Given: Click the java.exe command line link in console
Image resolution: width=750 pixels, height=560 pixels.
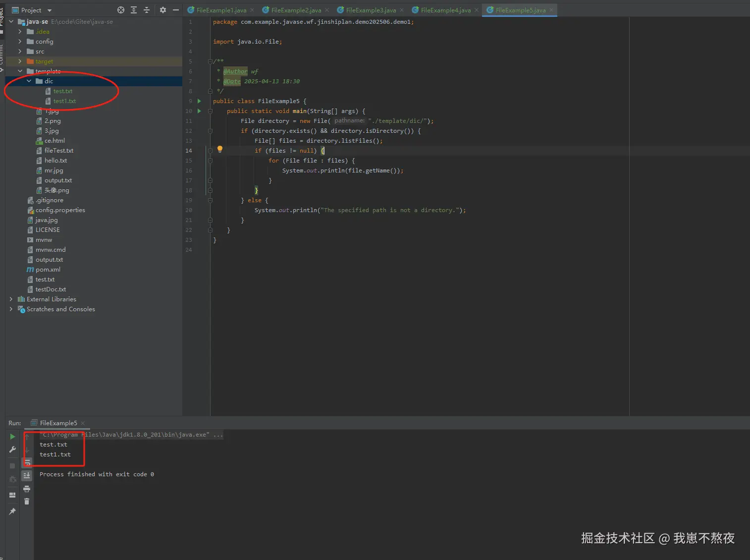Looking at the screenshot, I should [132, 435].
